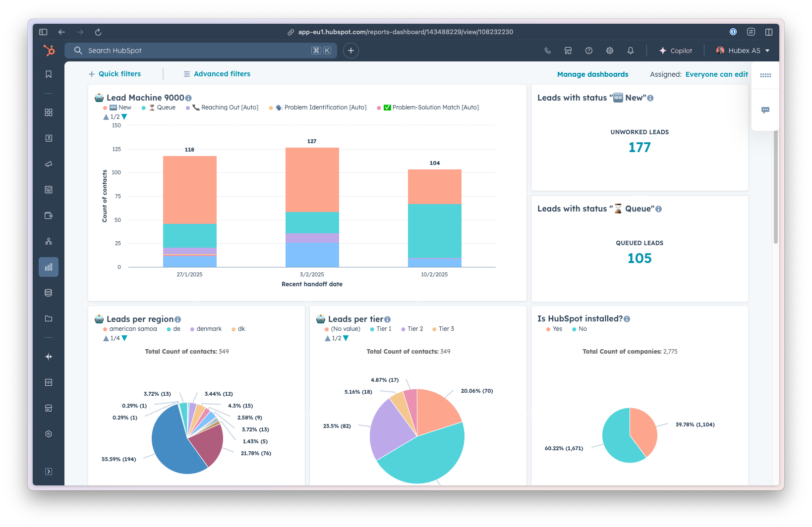812x527 pixels.
Task: Go to previous legend page in Lead Machine 9000
Action: (x=106, y=117)
